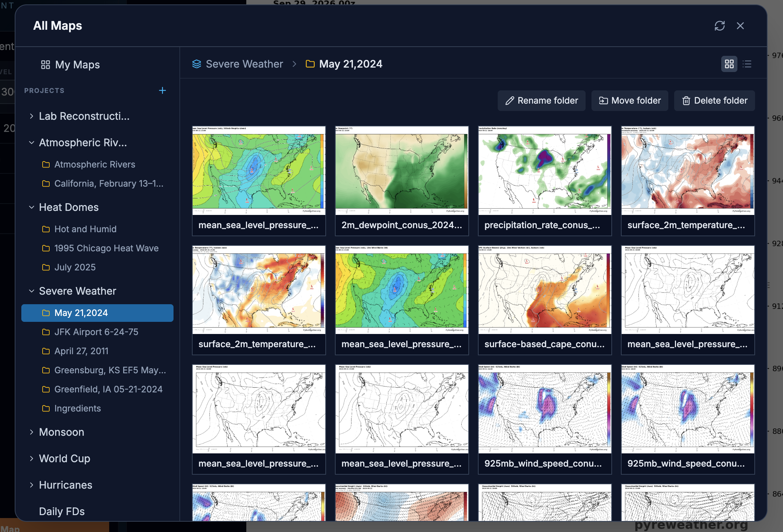Open JFK Airport 6-24-75 folder
Screen dimensions: 783x532
coord(97,332)
